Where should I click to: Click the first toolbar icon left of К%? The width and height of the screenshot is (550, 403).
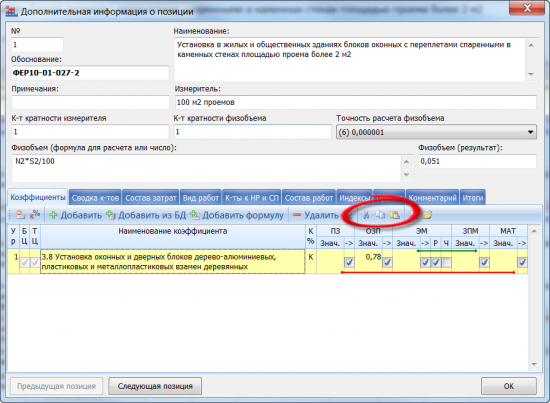21,215
